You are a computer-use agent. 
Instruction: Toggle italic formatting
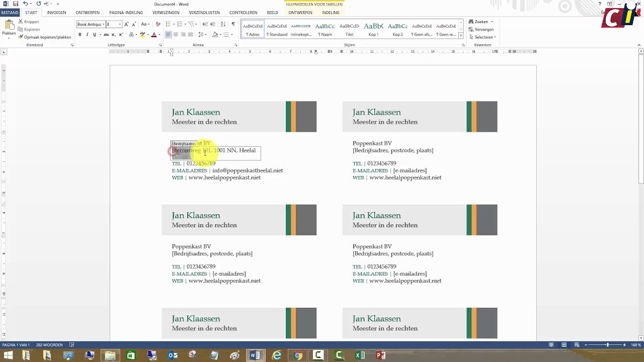[87, 35]
